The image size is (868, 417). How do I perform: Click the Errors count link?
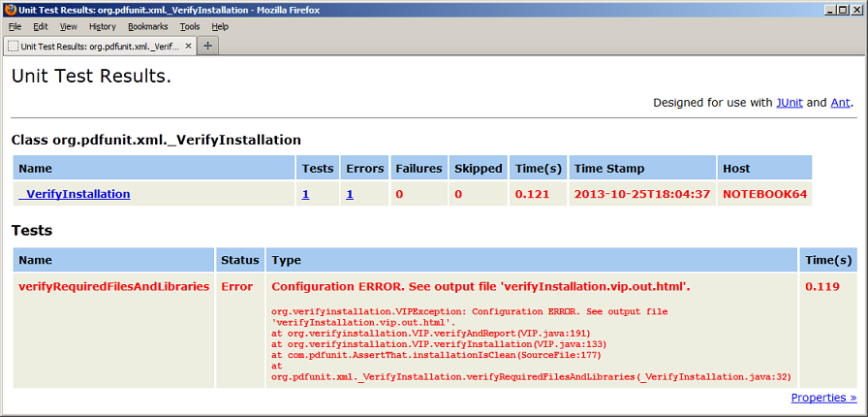coord(350,194)
